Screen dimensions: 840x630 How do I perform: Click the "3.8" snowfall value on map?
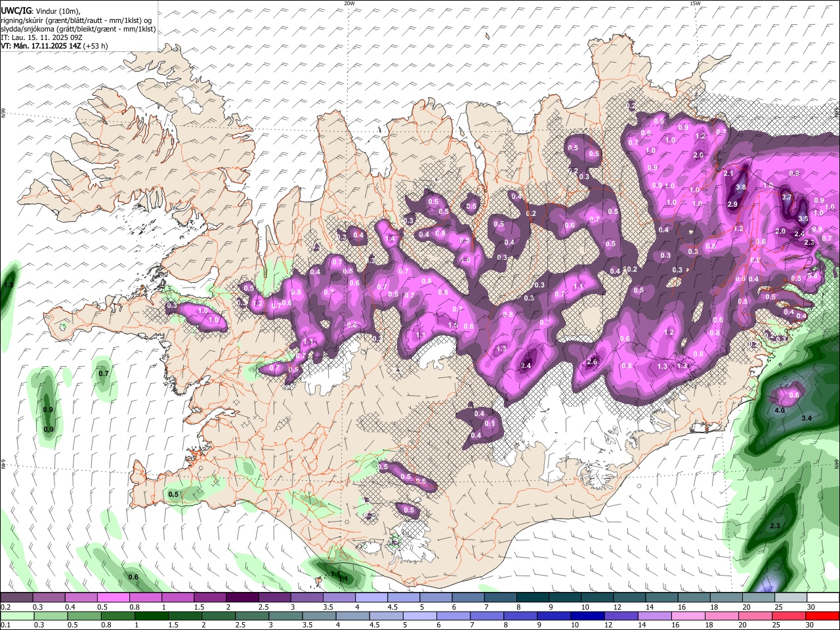pyautogui.click(x=741, y=187)
